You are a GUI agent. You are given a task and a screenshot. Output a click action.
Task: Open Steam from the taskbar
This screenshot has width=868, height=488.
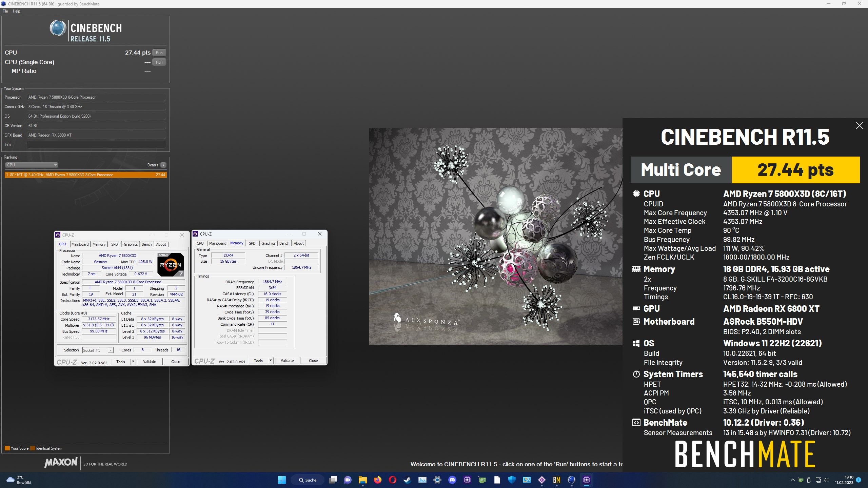408,480
